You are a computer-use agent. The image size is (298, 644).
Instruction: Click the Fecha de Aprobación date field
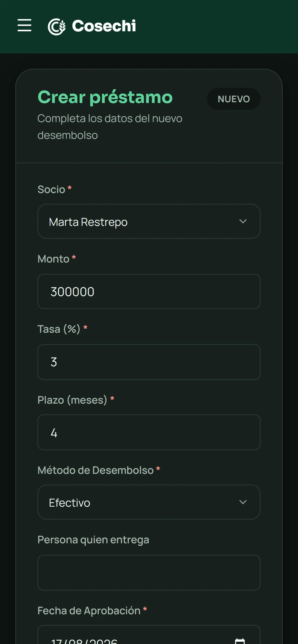click(x=149, y=635)
